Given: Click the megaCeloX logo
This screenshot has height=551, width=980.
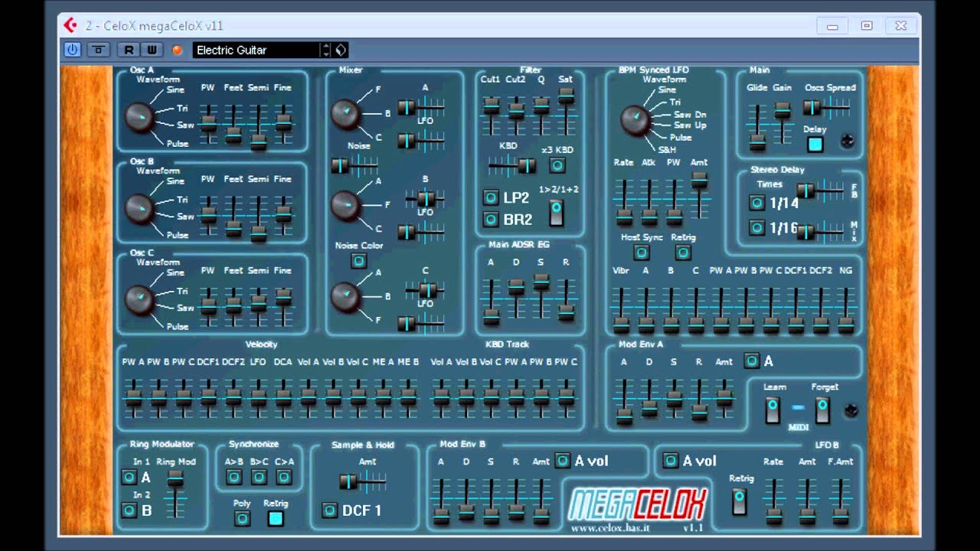Looking at the screenshot, I should coord(637,504).
